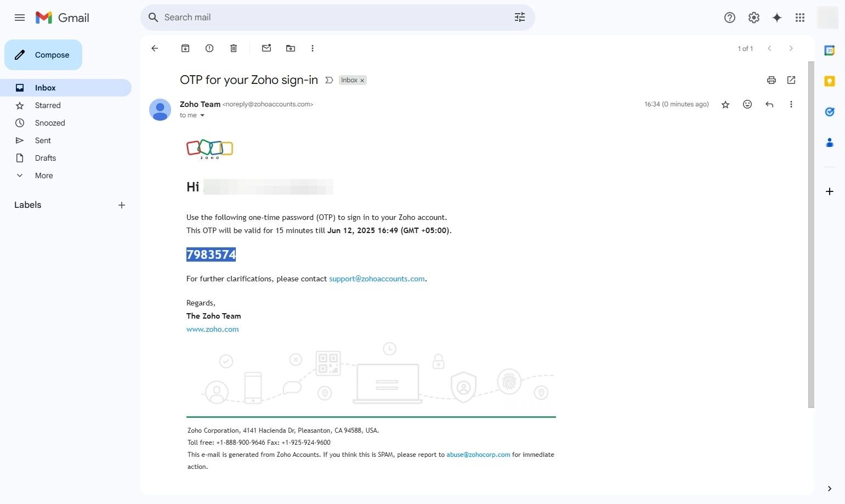The height and width of the screenshot is (504, 845).
Task: Open Google Calendar side panel
Action: click(x=830, y=50)
